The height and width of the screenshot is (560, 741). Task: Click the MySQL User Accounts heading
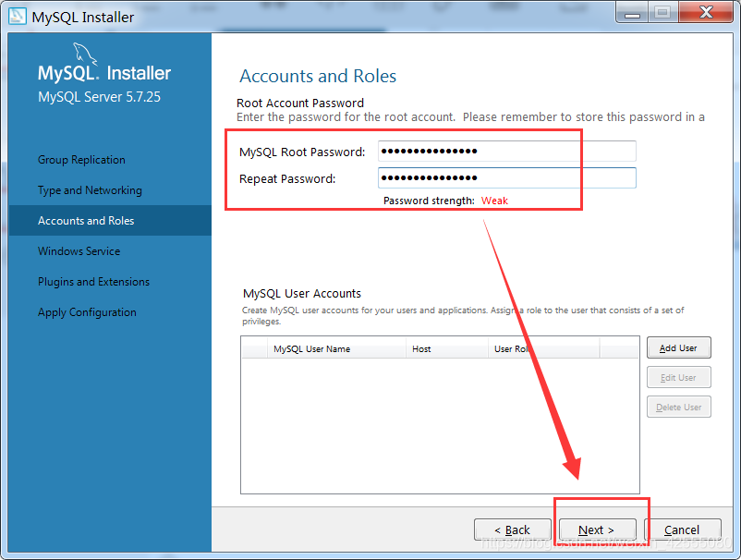click(302, 294)
